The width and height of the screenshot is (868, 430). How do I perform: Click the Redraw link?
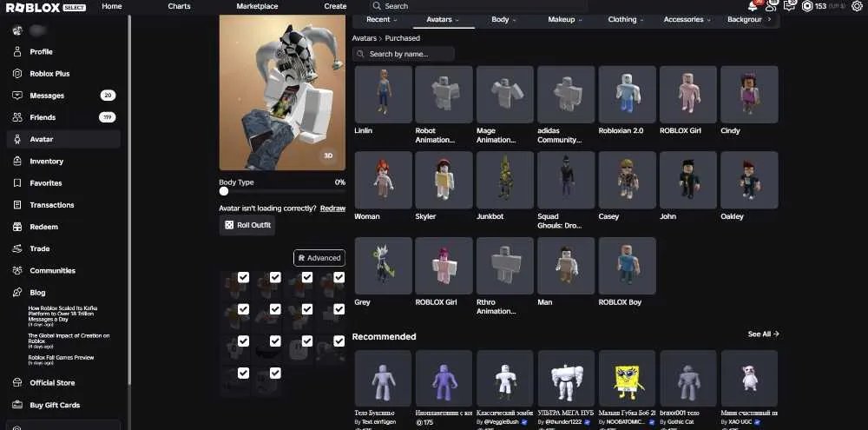(x=332, y=208)
